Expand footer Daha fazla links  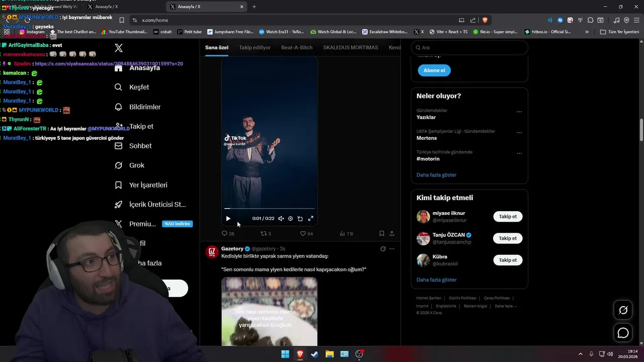(x=506, y=306)
